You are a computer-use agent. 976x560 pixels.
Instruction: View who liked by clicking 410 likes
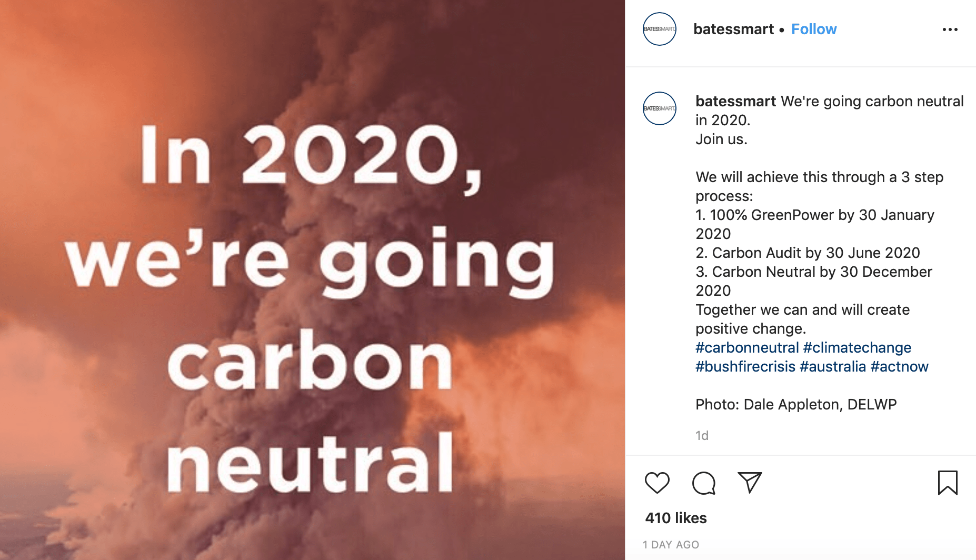676,517
